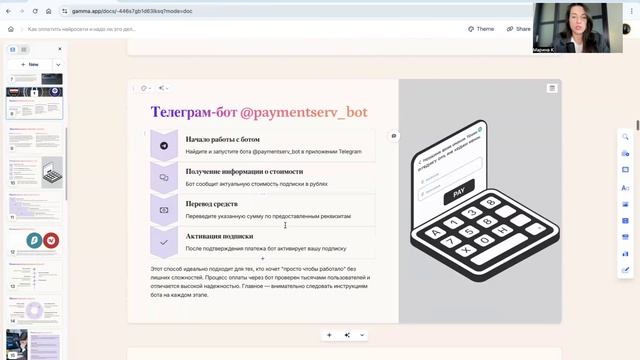
Task: Open card style palette dropdown
Action: tap(146, 88)
